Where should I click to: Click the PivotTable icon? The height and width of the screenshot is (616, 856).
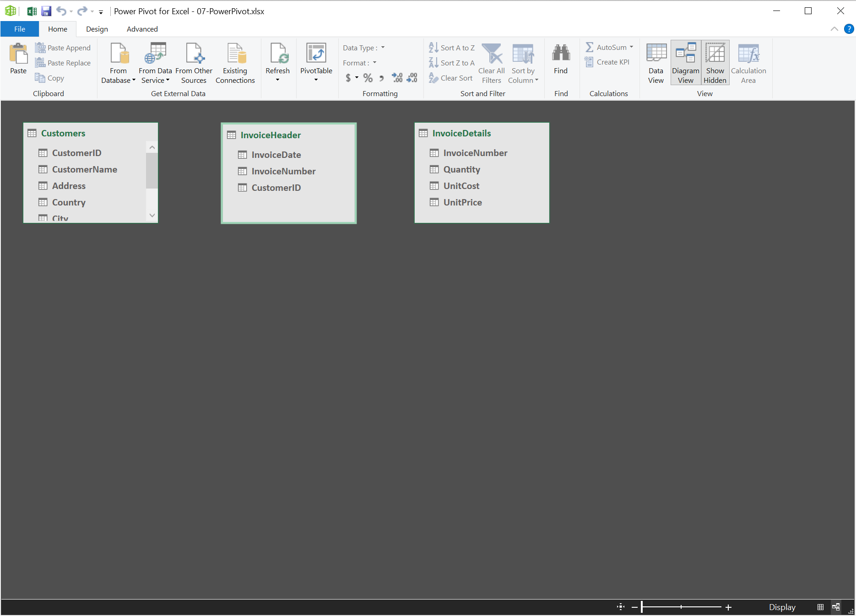316,54
